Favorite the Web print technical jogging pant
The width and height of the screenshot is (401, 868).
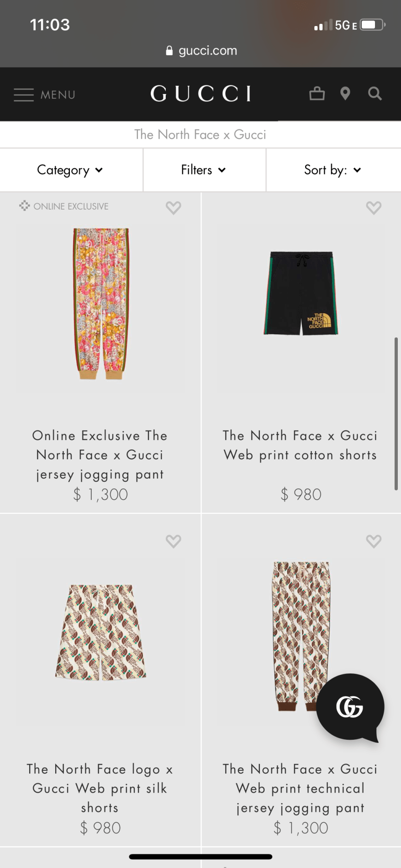point(374,541)
